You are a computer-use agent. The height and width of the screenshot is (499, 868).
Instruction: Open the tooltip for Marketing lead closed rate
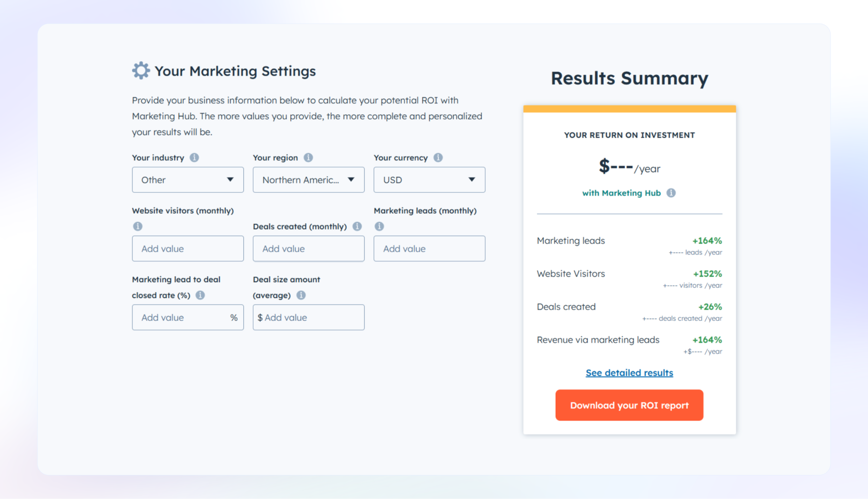tap(200, 295)
